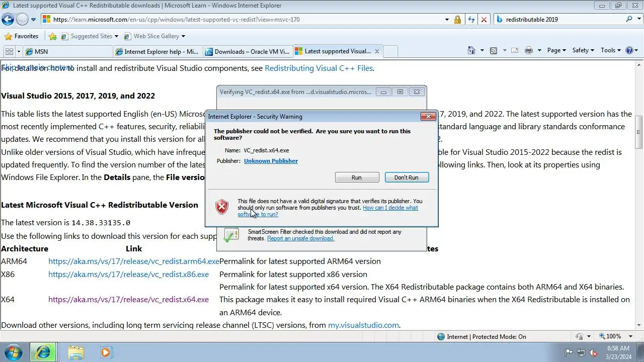This screenshot has height=362, width=644.
Task: Click the SmartScreen green checkmark icon
Action: coord(231,235)
